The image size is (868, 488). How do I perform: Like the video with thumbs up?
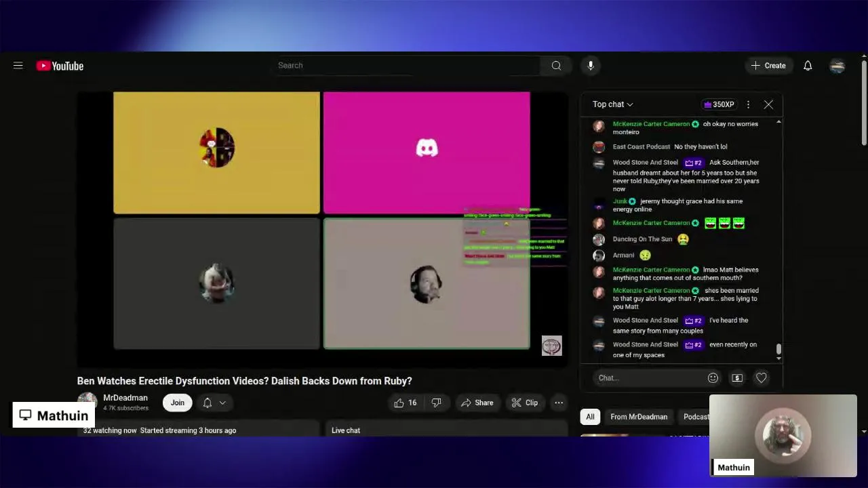pos(406,403)
